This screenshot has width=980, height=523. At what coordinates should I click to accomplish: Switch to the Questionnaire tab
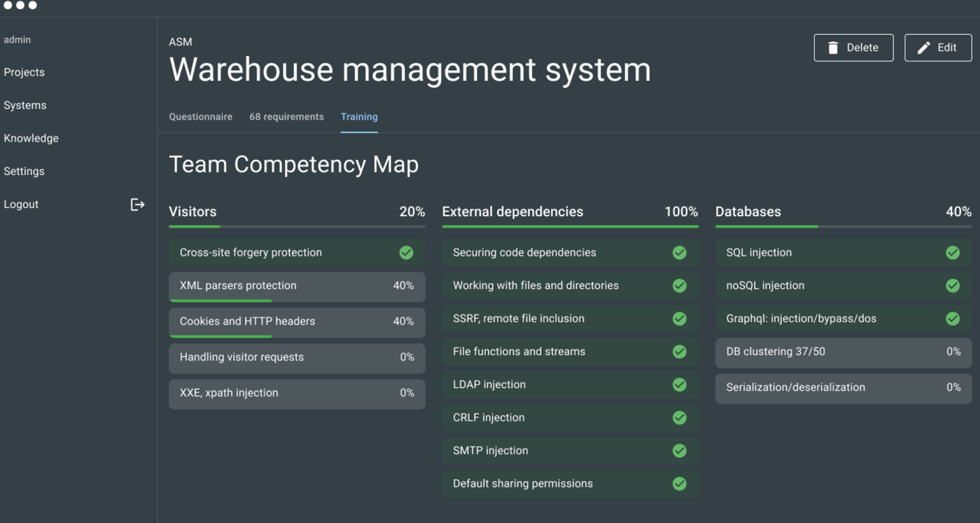click(x=200, y=117)
